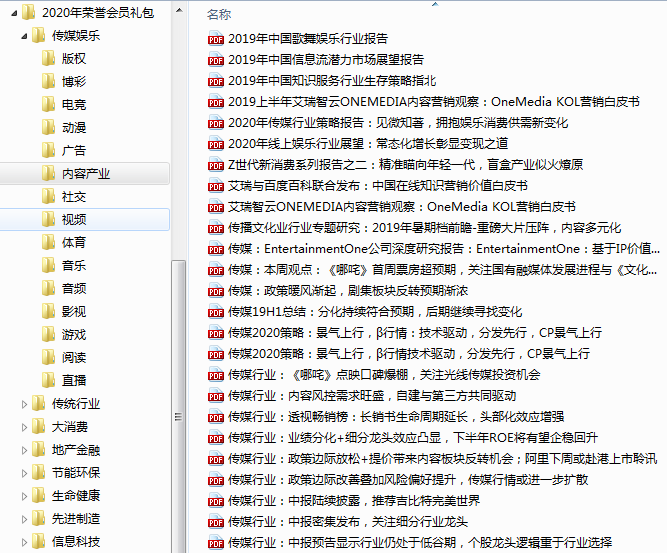Select the 阅读 folder in the tree
667x553 pixels.
[74, 358]
